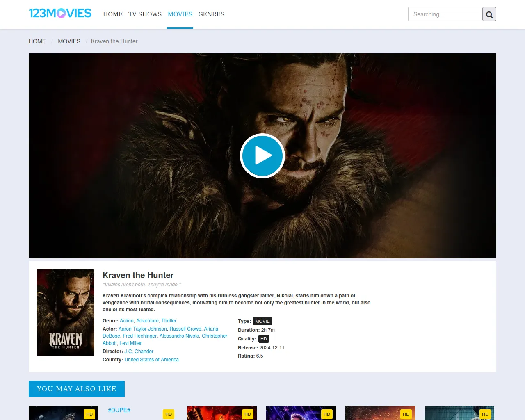
Task: Open the United States of America link
Action: click(152, 360)
